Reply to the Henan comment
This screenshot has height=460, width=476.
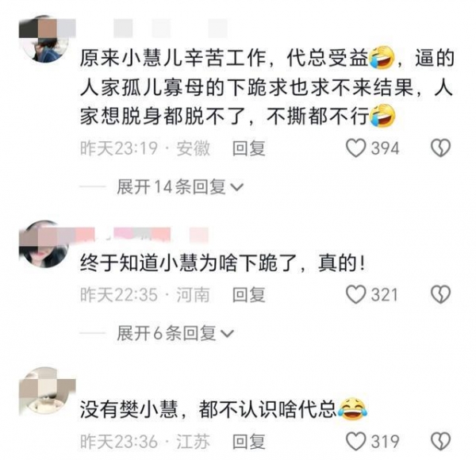pyautogui.click(x=249, y=294)
